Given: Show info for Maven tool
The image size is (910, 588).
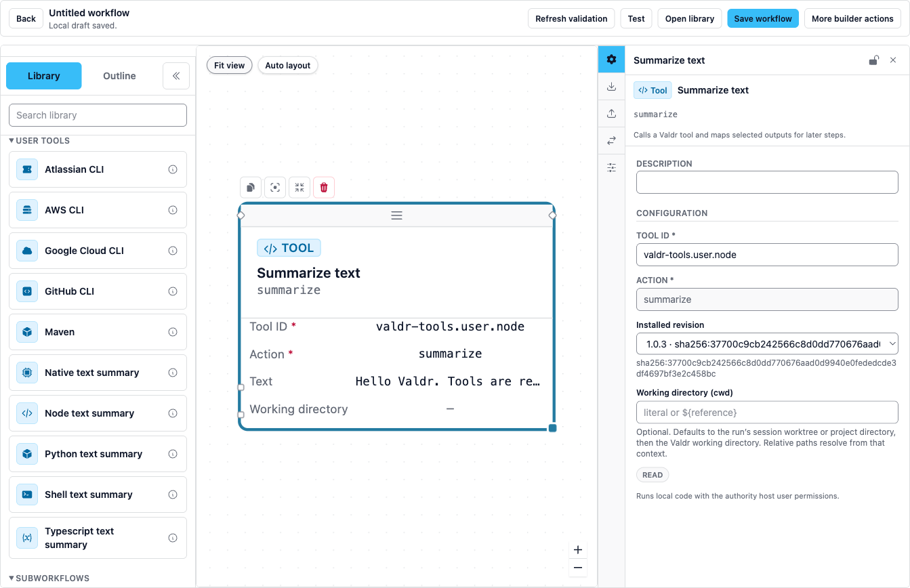Looking at the screenshot, I should (173, 332).
